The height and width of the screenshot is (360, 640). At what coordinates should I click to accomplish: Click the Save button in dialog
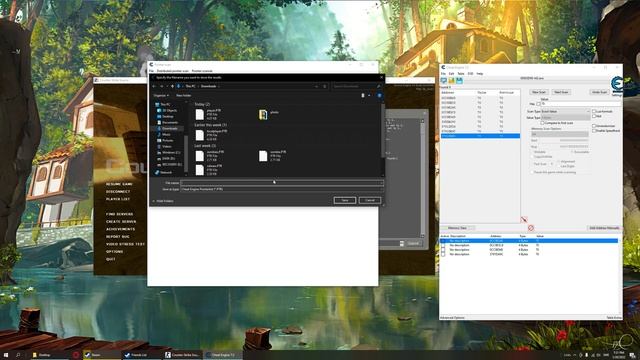[345, 200]
